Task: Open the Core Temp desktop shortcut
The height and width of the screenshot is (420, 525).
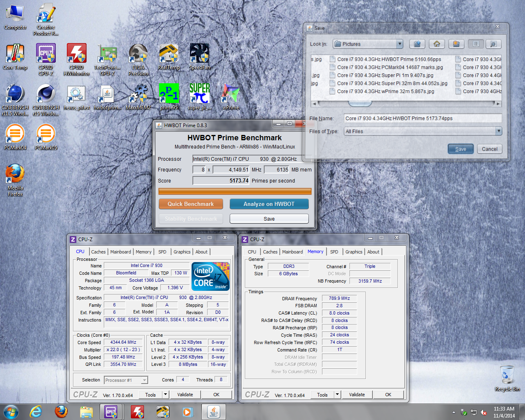Action: point(15,57)
